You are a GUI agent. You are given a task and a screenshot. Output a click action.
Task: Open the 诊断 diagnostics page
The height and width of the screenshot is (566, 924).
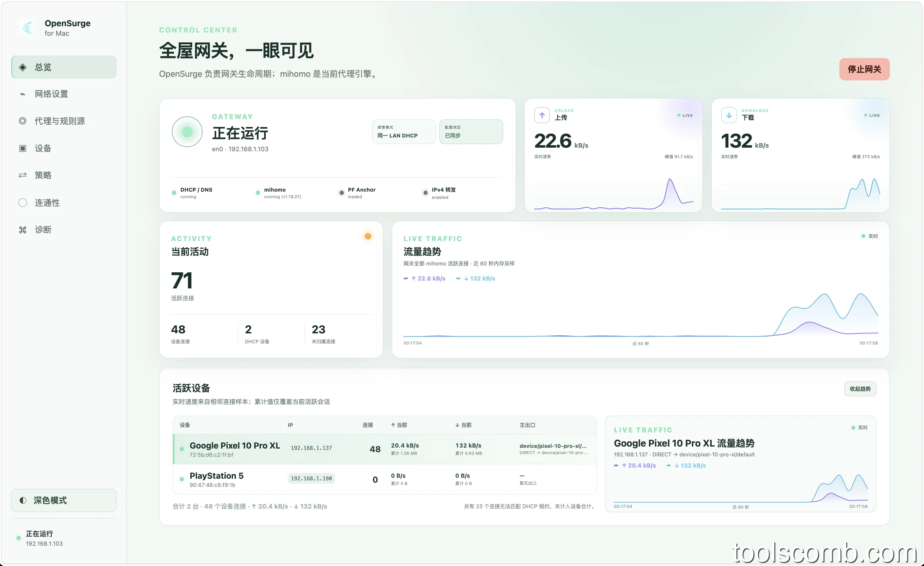point(64,230)
